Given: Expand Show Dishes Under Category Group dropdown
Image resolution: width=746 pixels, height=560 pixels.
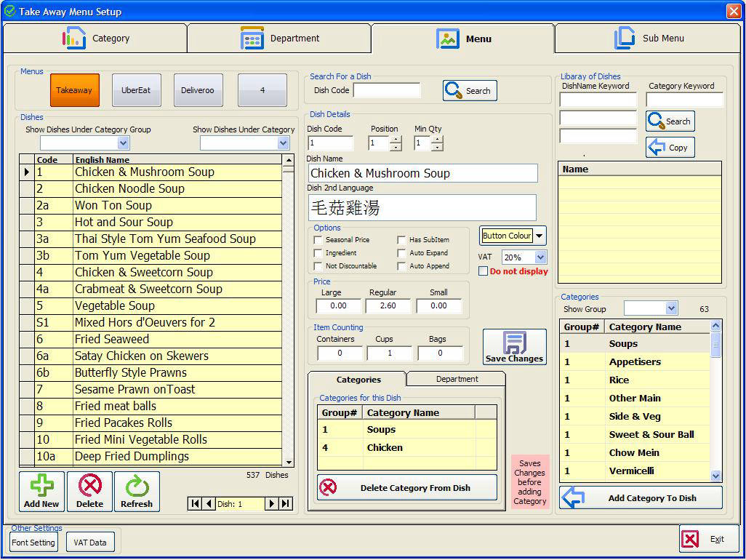Looking at the screenshot, I should tap(123, 143).
